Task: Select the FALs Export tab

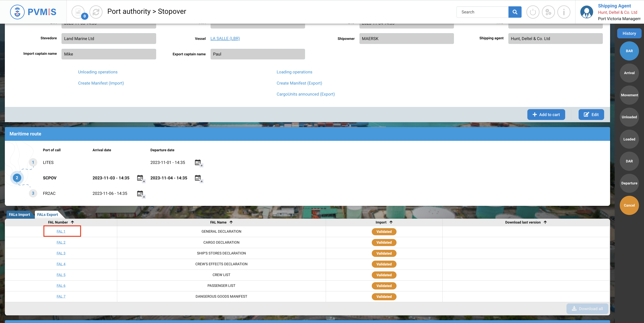Action: pyautogui.click(x=48, y=215)
